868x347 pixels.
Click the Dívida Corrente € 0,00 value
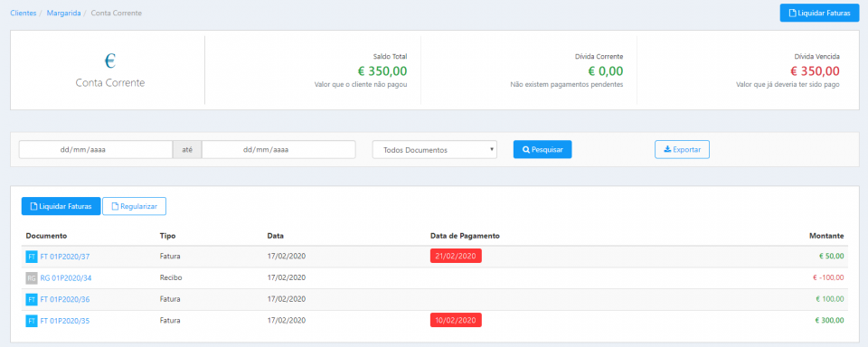pos(605,70)
